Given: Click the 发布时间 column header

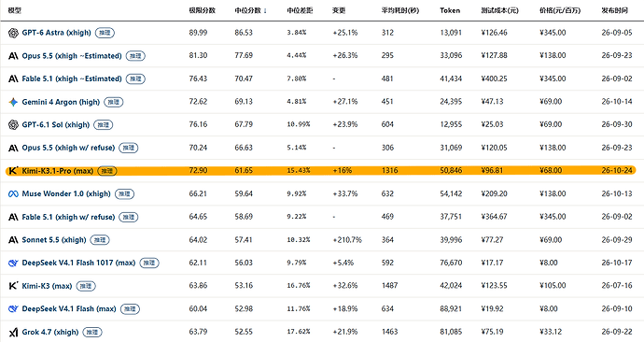Looking at the screenshot, I should tap(614, 10).
